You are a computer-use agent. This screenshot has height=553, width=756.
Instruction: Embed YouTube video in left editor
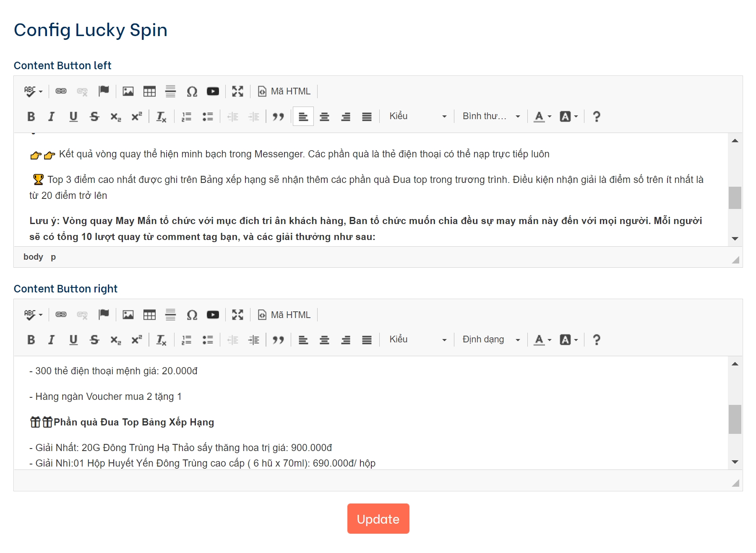(213, 91)
